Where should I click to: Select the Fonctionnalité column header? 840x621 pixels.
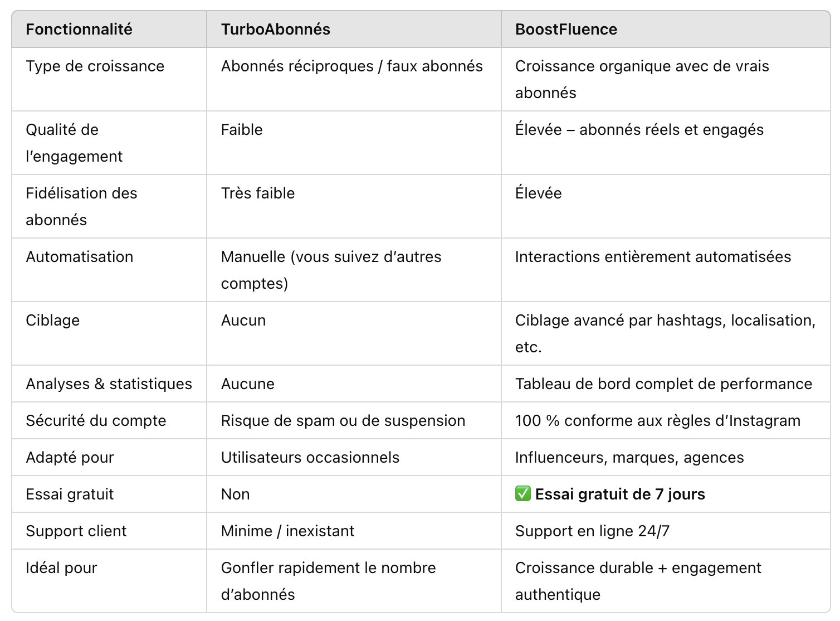(79, 30)
